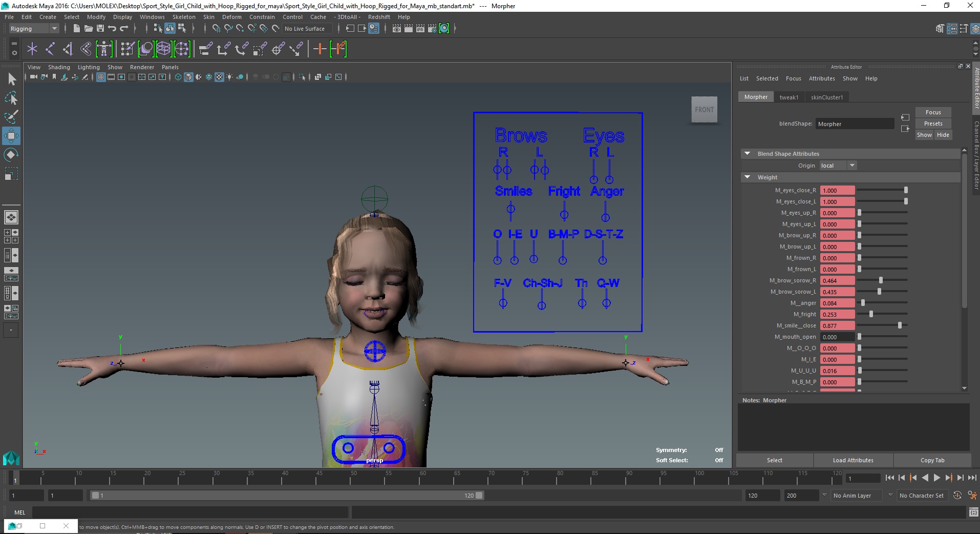
Task: Open the shelf options gear menu
Action: (x=14, y=52)
